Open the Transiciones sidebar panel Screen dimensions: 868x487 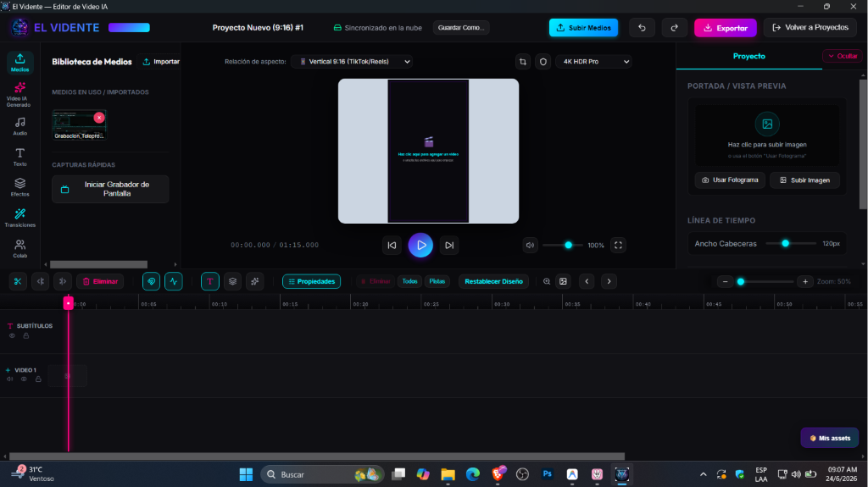click(x=20, y=218)
